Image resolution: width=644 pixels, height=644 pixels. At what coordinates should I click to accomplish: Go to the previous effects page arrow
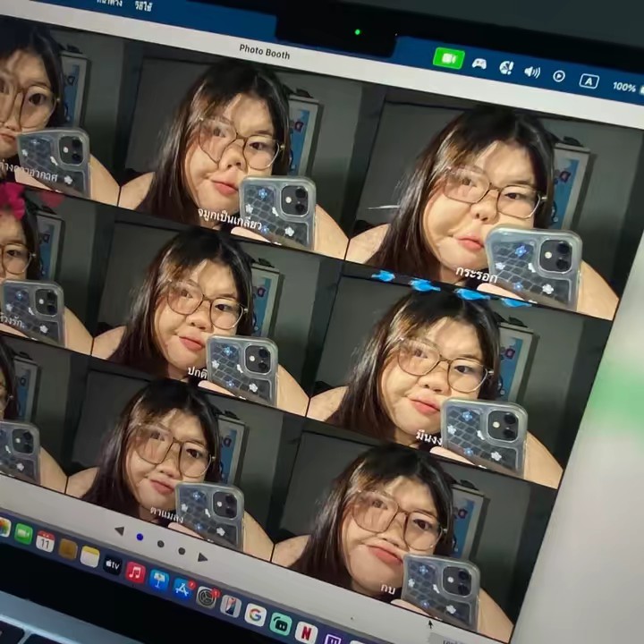(x=119, y=531)
